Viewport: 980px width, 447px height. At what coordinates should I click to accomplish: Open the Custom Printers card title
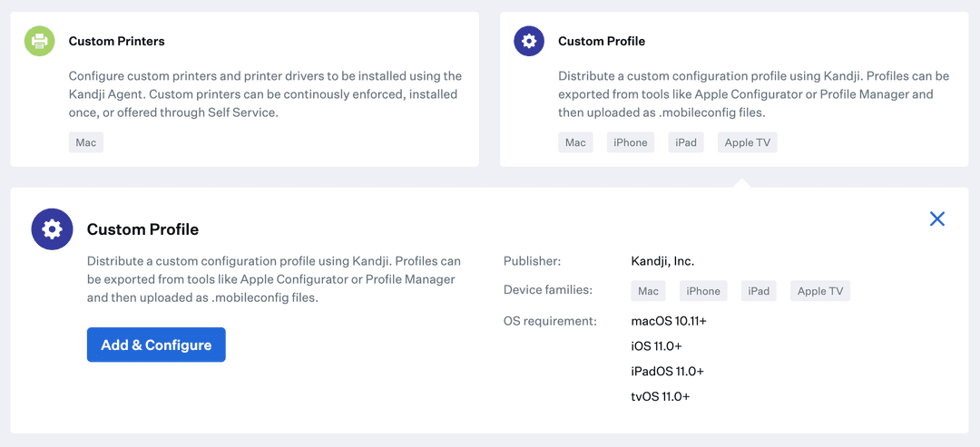pos(117,41)
